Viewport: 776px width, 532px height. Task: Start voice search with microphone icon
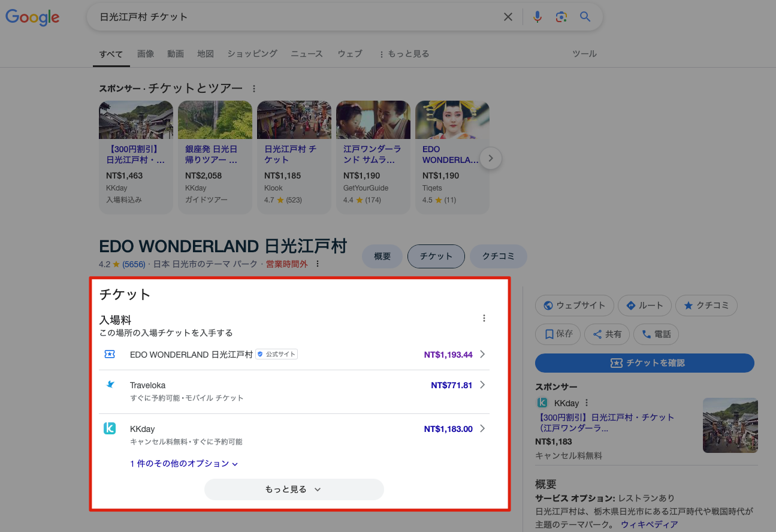(538, 17)
